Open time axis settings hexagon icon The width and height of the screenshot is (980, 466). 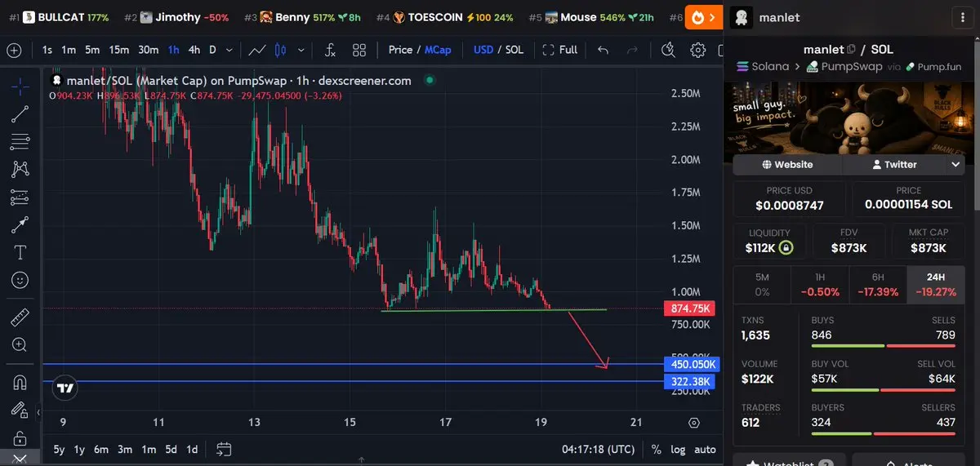click(693, 423)
